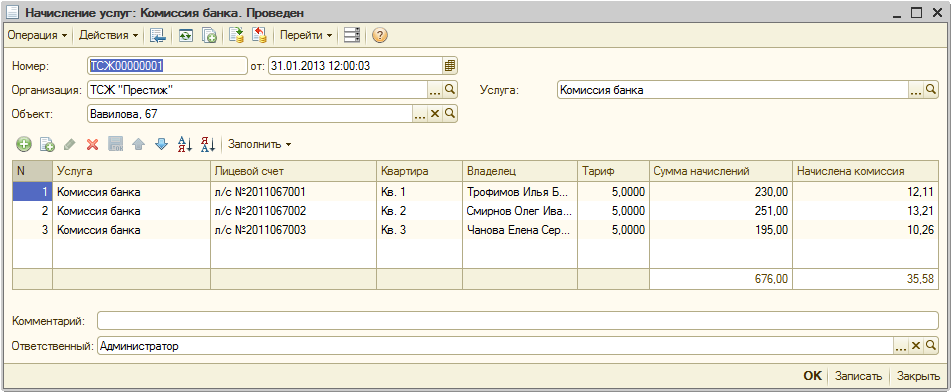Select owner cell Чанова Елена
The height and width of the screenshot is (392, 951).
point(520,230)
